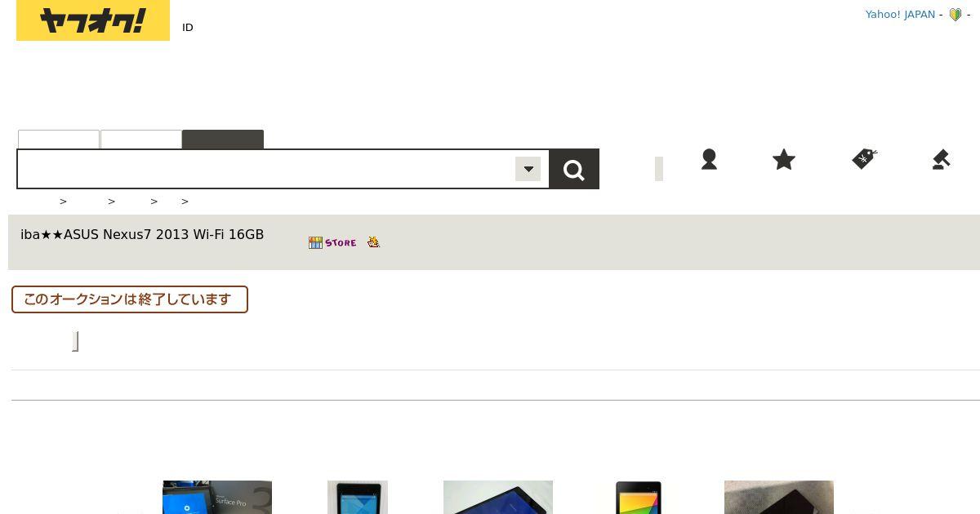
Task: Open the dark tablet thumbnail on white
Action: tap(498, 498)
